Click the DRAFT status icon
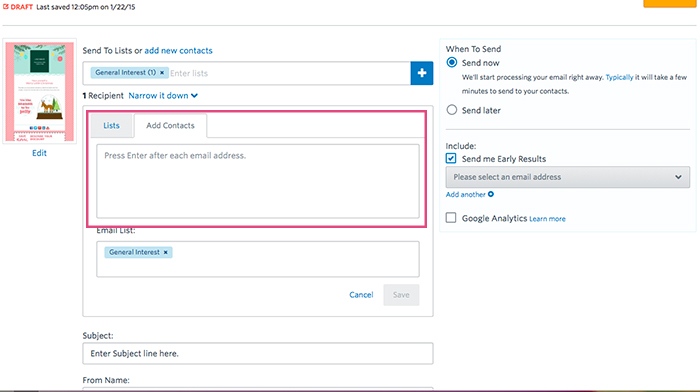The width and height of the screenshot is (700, 392). tap(6, 7)
